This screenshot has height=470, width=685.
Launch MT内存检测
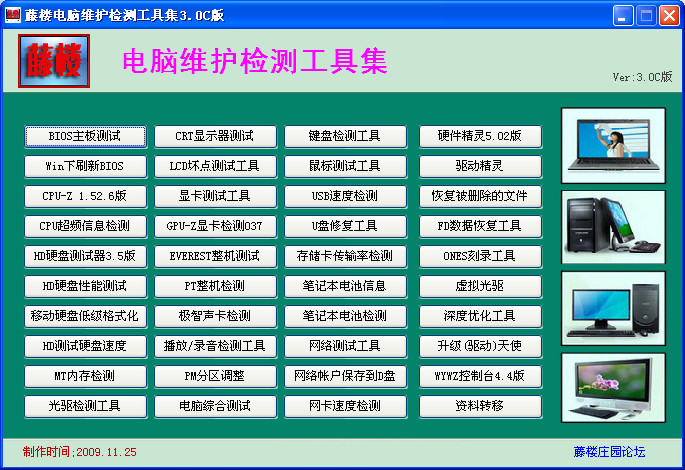click(85, 376)
